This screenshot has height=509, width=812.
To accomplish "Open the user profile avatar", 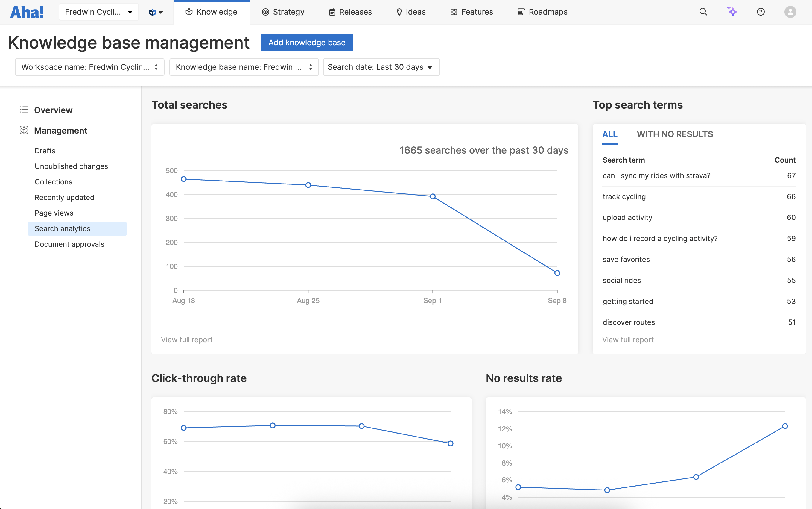I will [790, 12].
